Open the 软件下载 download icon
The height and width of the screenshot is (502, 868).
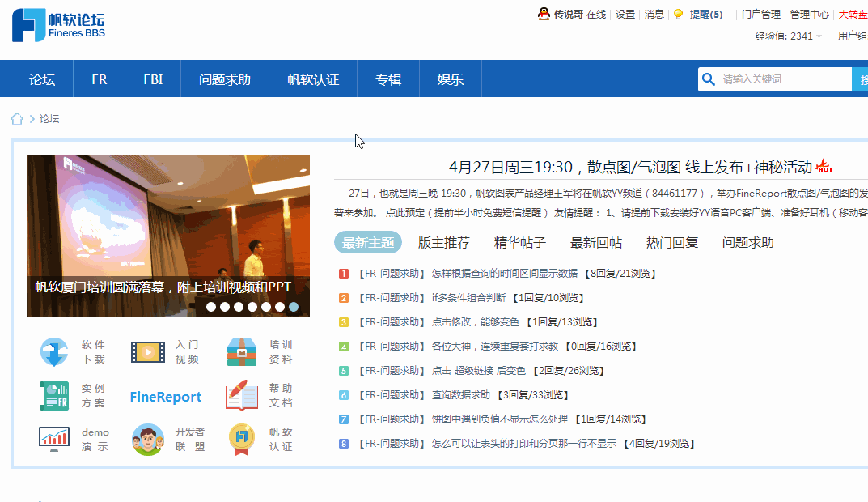click(54, 352)
